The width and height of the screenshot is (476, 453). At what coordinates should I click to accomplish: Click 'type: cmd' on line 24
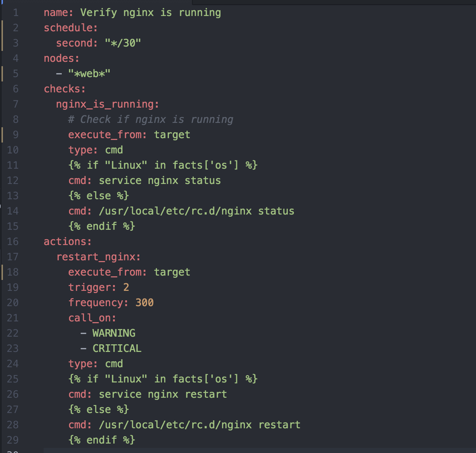click(96, 364)
